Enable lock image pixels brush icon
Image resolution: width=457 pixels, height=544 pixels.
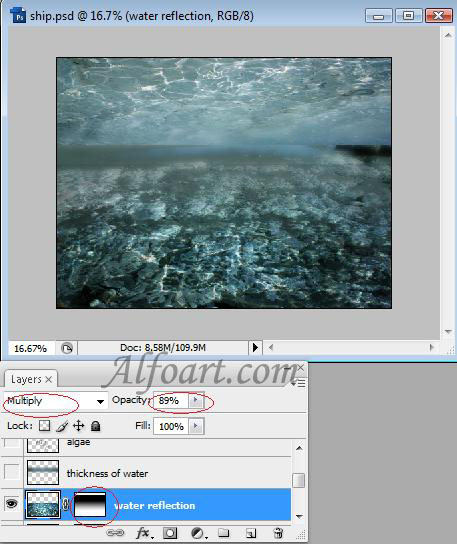pos(62,426)
